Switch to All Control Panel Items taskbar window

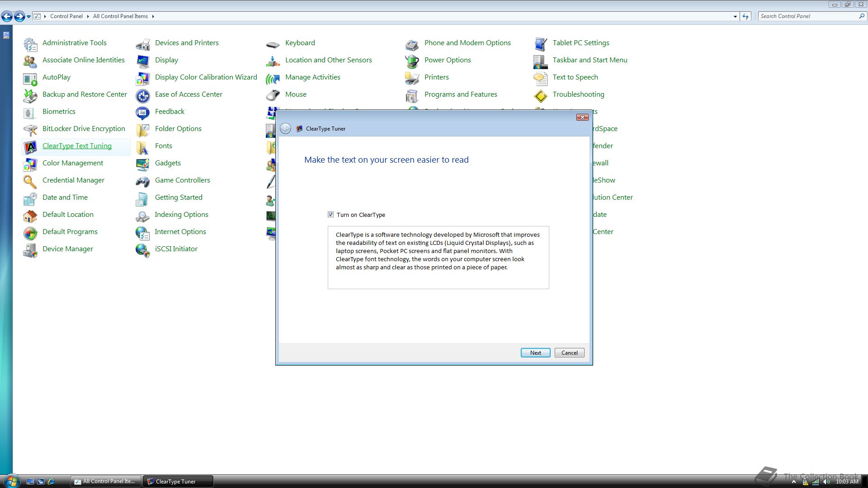pyautogui.click(x=106, y=481)
